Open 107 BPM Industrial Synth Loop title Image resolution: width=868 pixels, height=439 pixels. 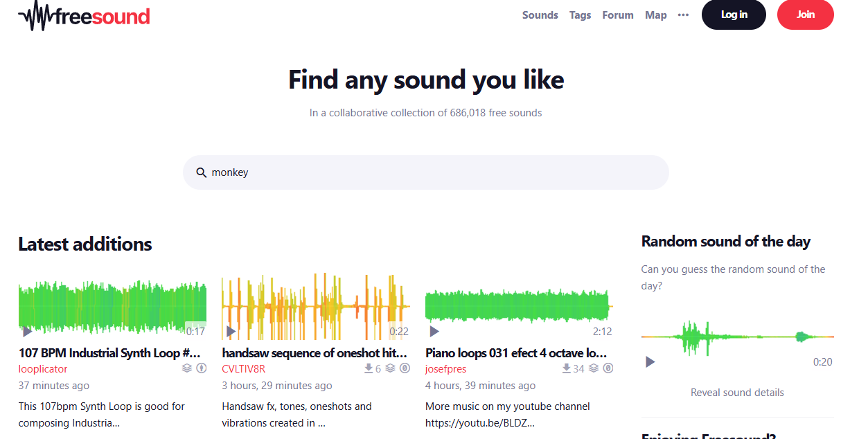pyautogui.click(x=109, y=353)
